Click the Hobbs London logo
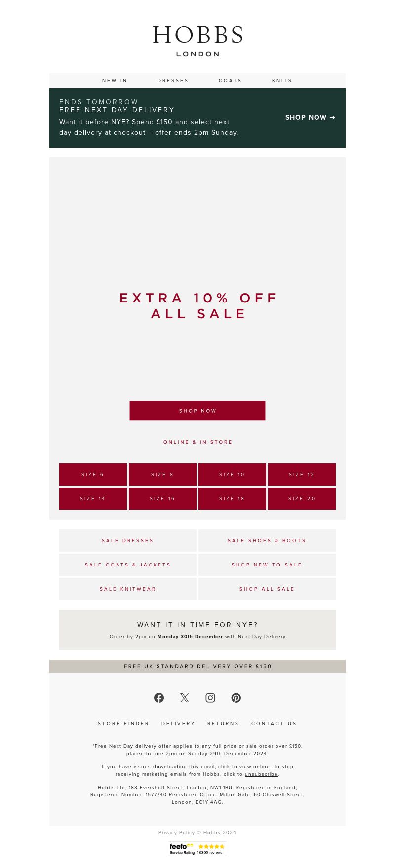 (x=197, y=41)
